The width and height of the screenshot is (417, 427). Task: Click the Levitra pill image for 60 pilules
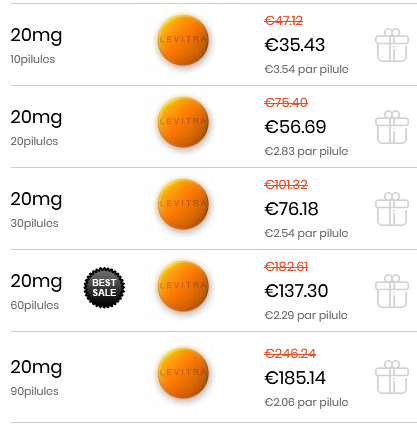183,286
